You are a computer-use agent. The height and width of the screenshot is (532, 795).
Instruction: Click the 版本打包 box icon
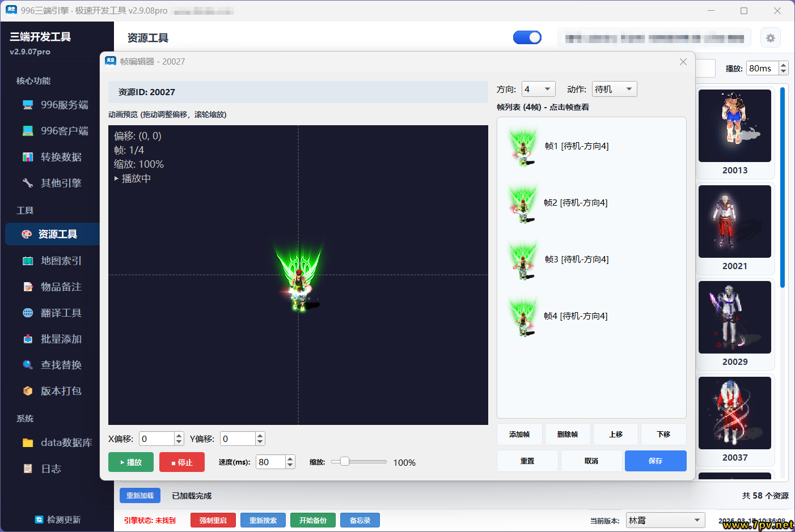28,391
